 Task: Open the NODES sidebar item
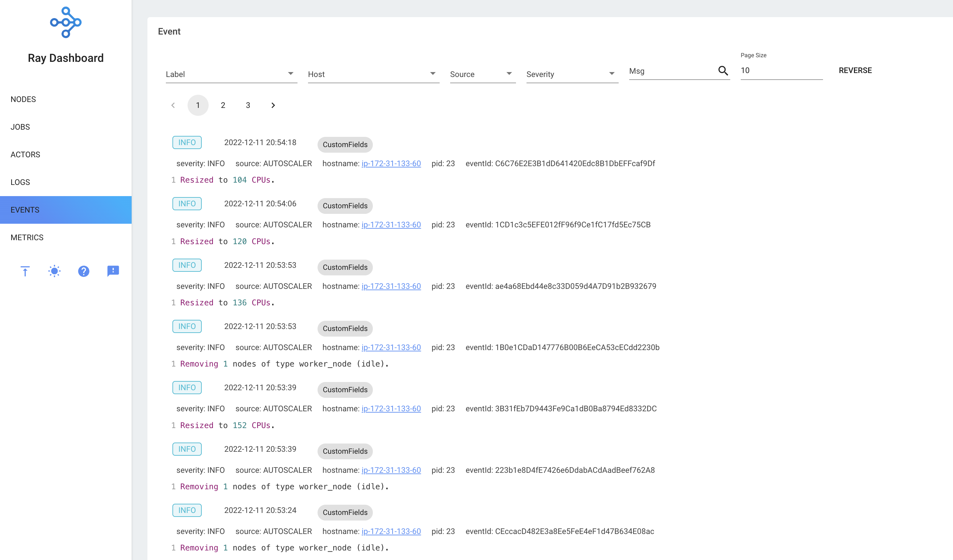(23, 99)
